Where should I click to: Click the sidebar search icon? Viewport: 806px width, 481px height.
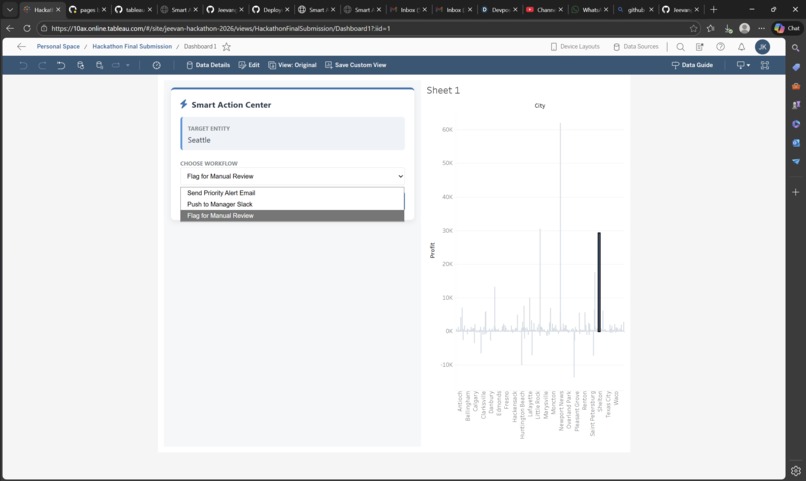click(796, 48)
